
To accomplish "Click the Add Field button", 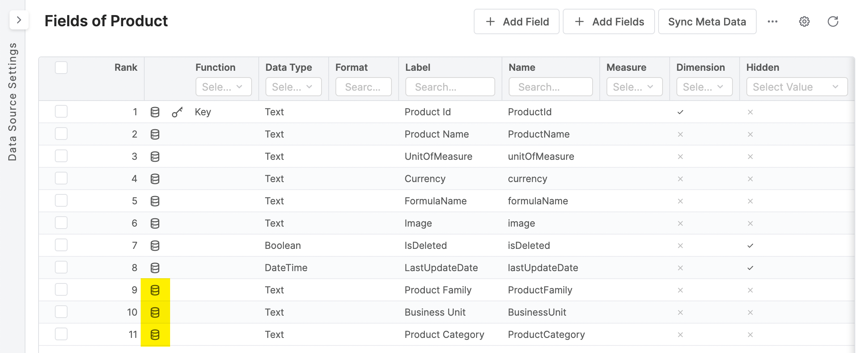I will click(x=517, y=21).
